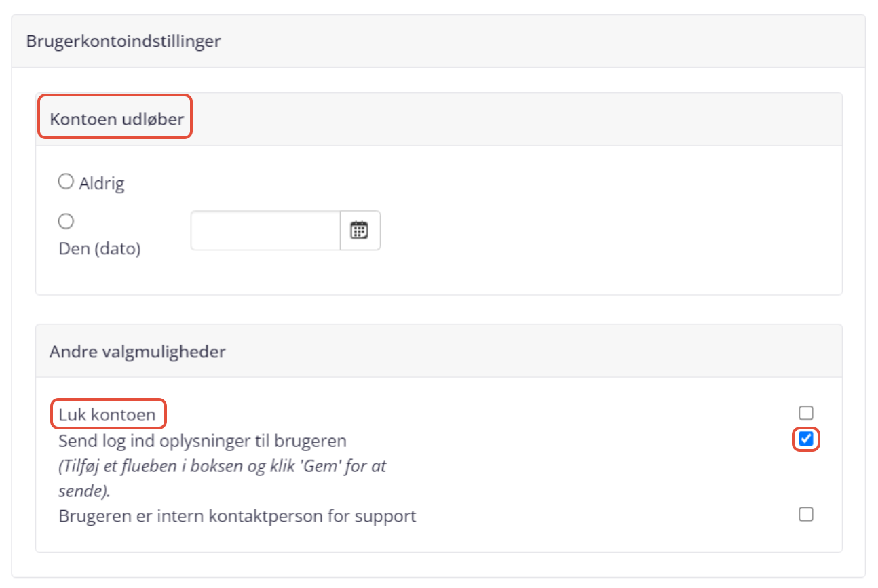Screen dimensions: 878x588
Task: Click the Luk kontoen label
Action: tap(107, 414)
